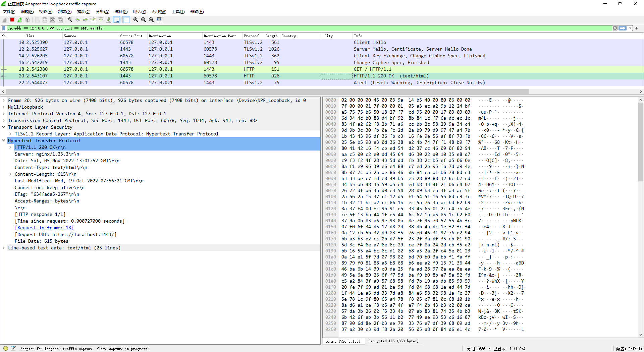Add a display filter button with plus

click(636, 28)
